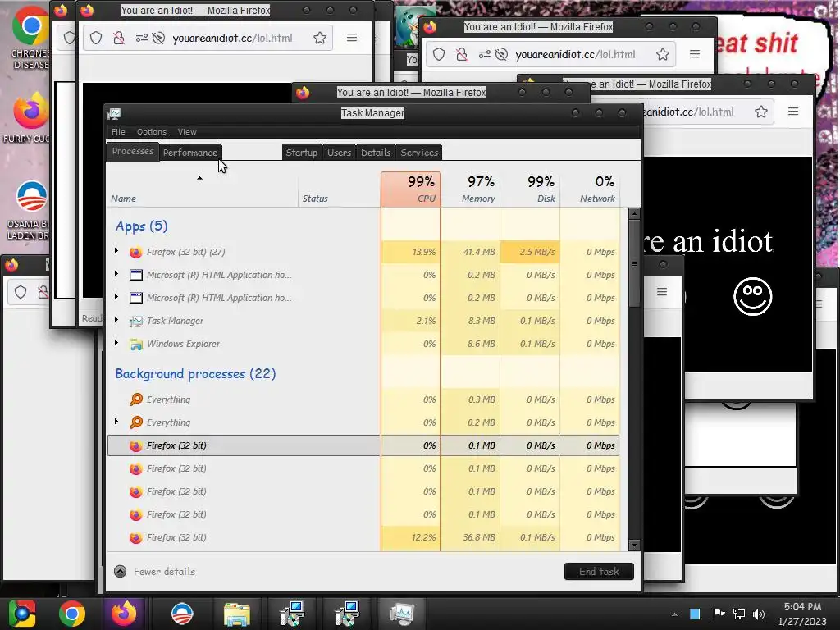Open Chrome from the taskbar
Image resolution: width=840 pixels, height=630 pixels.
pyautogui.click(x=72, y=614)
